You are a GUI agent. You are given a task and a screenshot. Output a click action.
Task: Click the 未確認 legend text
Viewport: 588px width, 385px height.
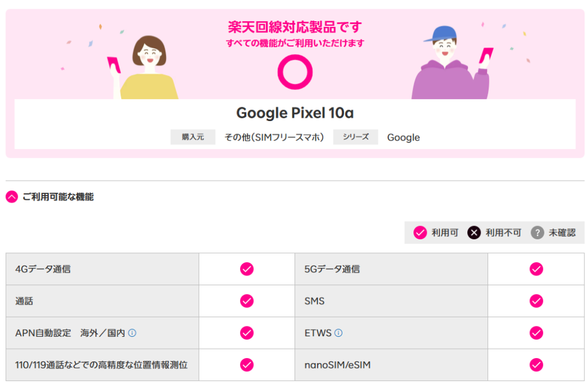coord(562,233)
